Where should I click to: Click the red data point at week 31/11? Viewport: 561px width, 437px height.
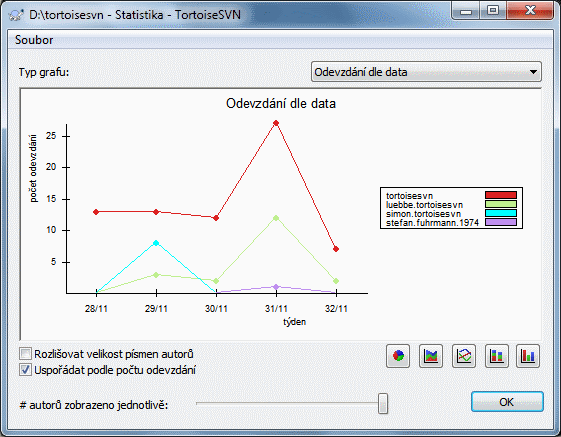(276, 123)
